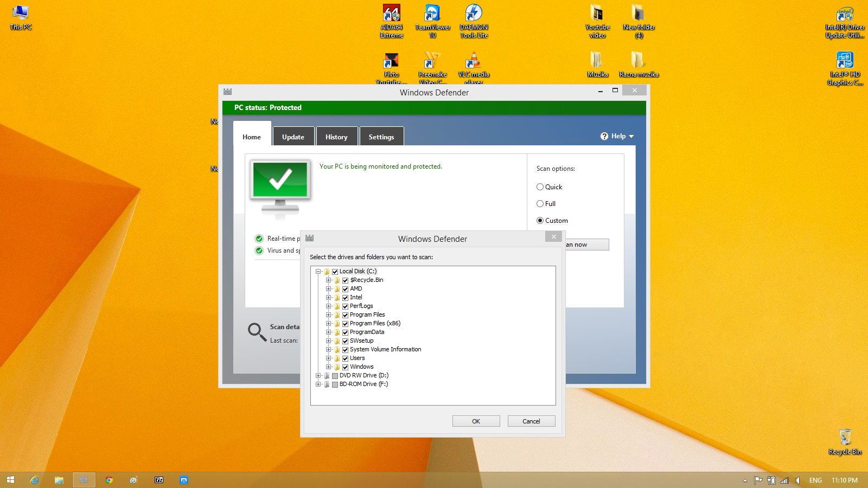
Task: Collapse the Local Disk (C:) tree node
Action: click(318, 272)
